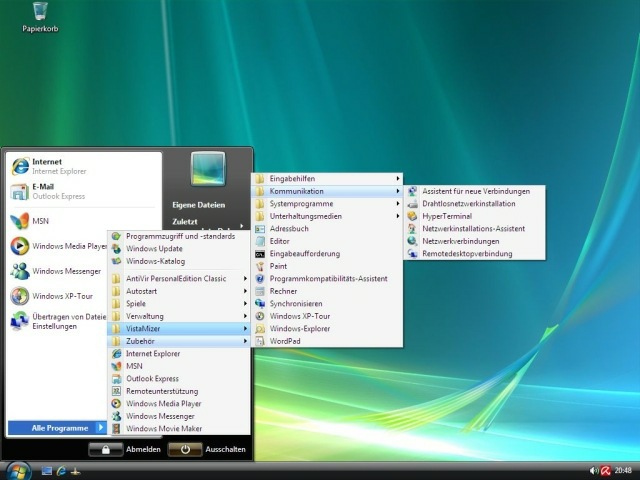Screen dimensions: 640x480
Task: Start Remoteunterstützung
Action: tap(179, 391)
